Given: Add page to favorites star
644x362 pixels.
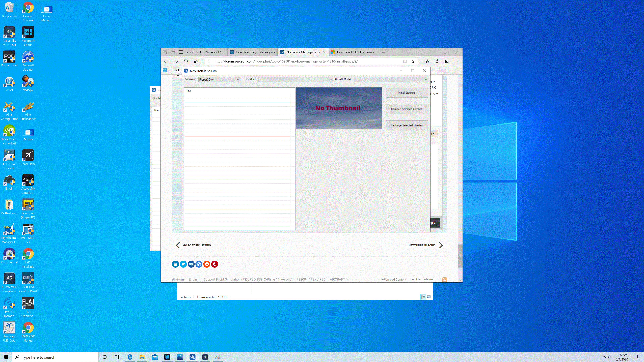Looking at the screenshot, I should click(x=413, y=61).
